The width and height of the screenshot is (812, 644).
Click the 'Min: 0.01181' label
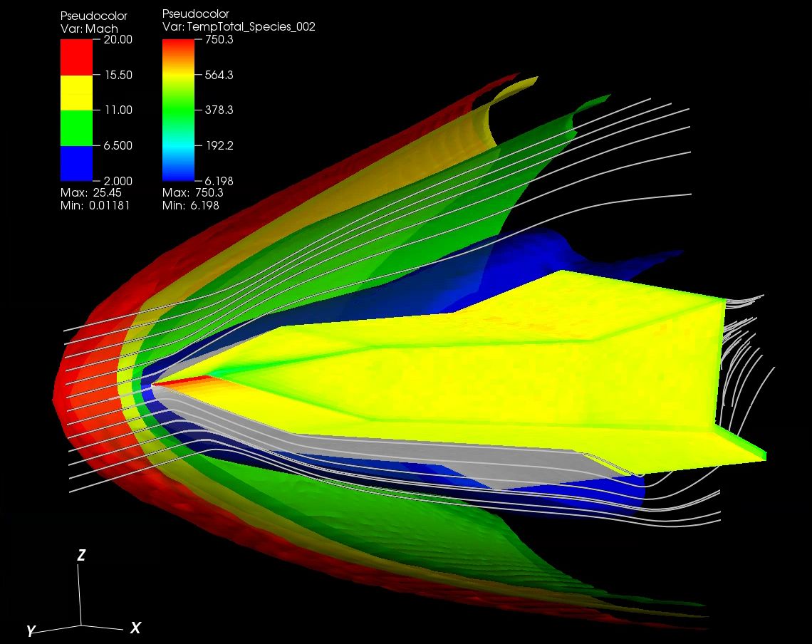pyautogui.click(x=95, y=206)
